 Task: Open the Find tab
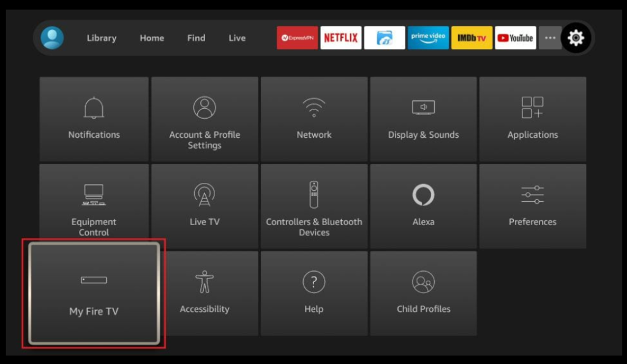(x=196, y=38)
